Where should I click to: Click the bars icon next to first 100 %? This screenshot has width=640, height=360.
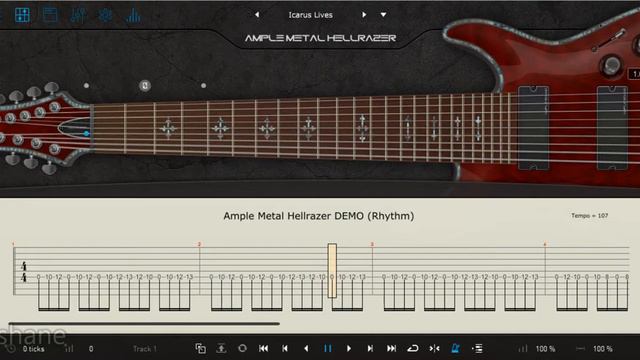(x=522, y=349)
